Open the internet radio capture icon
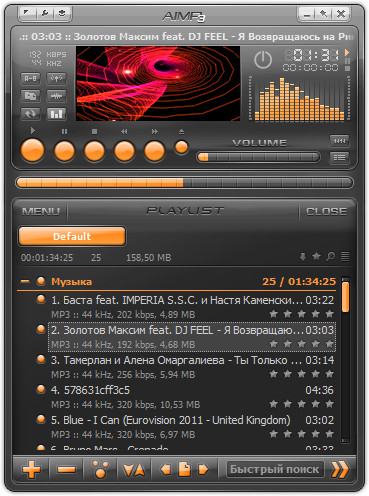The image size is (369, 496). (x=56, y=79)
